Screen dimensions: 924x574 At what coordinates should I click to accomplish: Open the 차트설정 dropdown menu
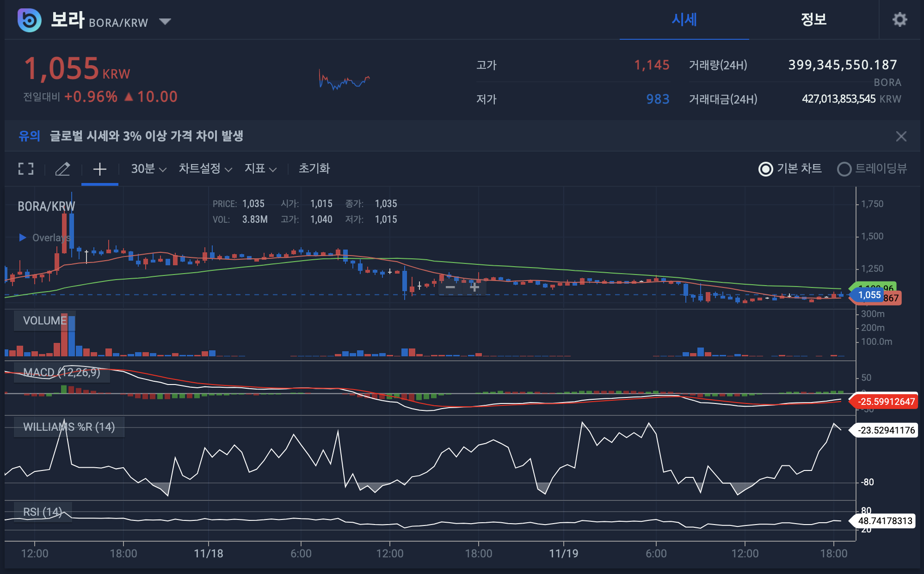coord(205,169)
